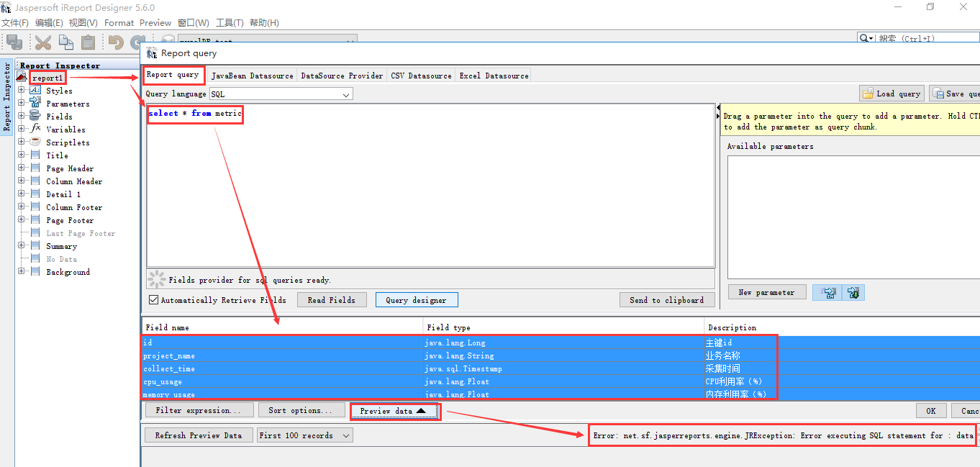Screen dimensions: 980x467
Task: Select the collect_time field row
Action: (x=561, y=368)
